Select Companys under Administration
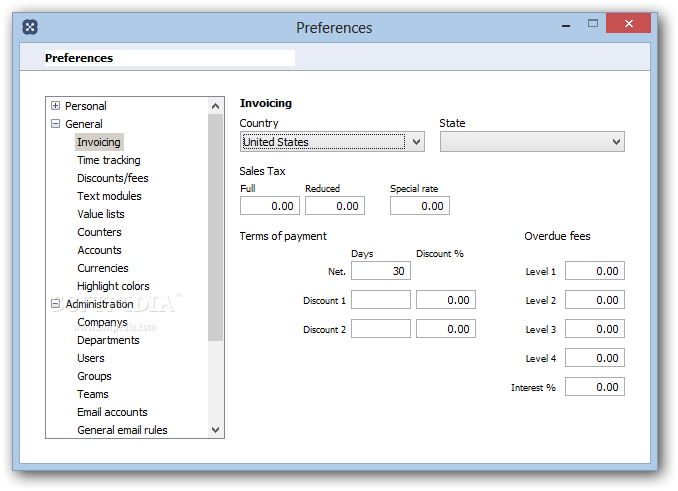678x491 pixels. (x=102, y=322)
